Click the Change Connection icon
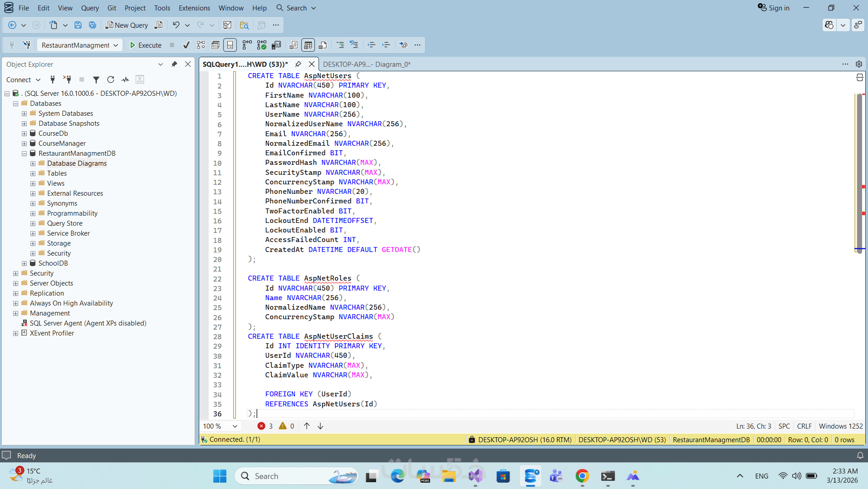The width and height of the screenshot is (868, 489). pyautogui.click(x=27, y=45)
